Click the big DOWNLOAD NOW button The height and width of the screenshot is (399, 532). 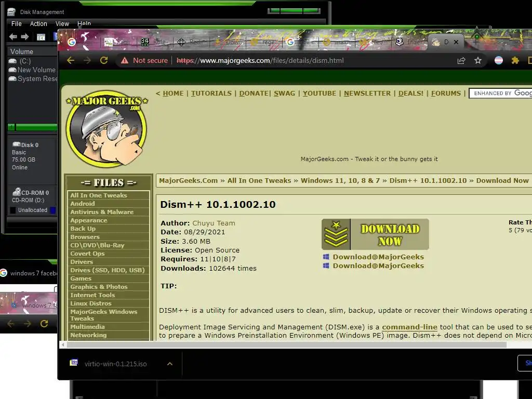[x=375, y=234]
